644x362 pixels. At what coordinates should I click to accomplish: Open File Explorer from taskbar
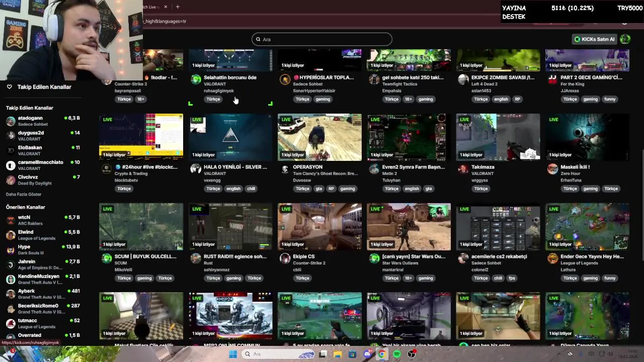point(338,354)
